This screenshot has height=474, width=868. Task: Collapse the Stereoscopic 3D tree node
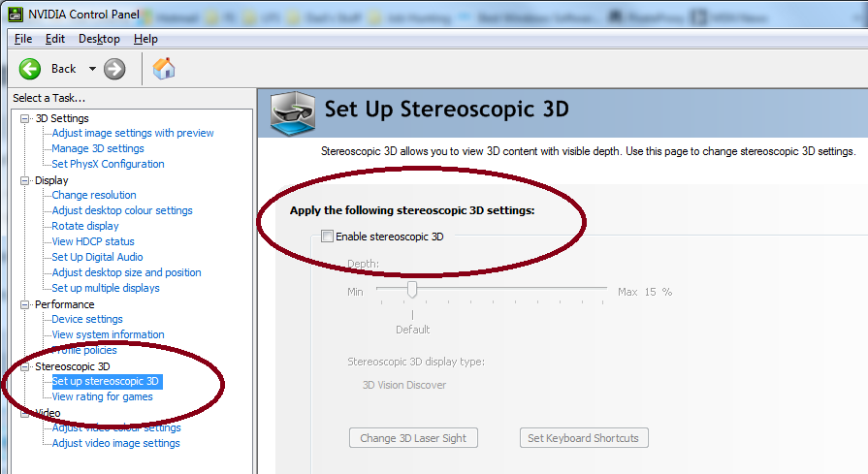click(x=24, y=366)
